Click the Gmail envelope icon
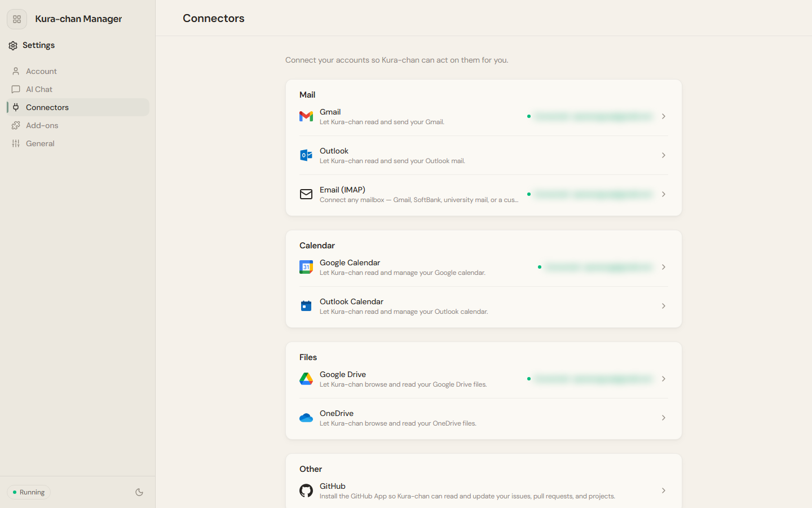This screenshot has height=508, width=812. pos(306,116)
